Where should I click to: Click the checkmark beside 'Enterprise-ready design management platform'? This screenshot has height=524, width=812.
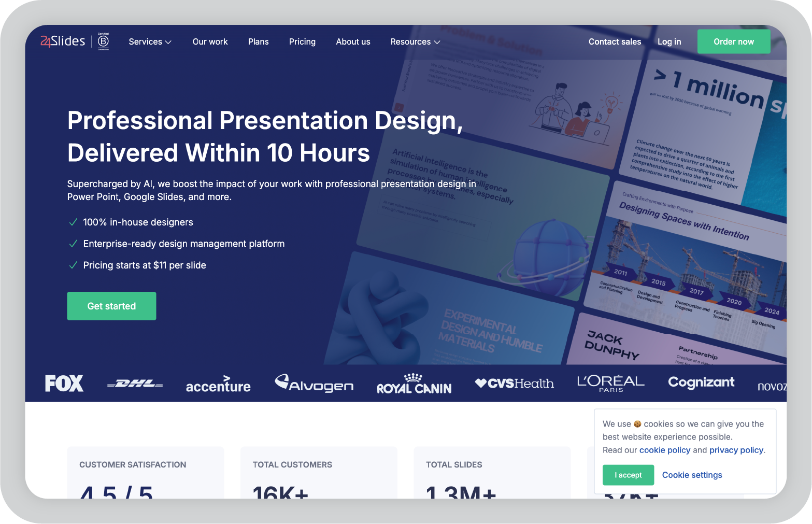pyautogui.click(x=73, y=244)
